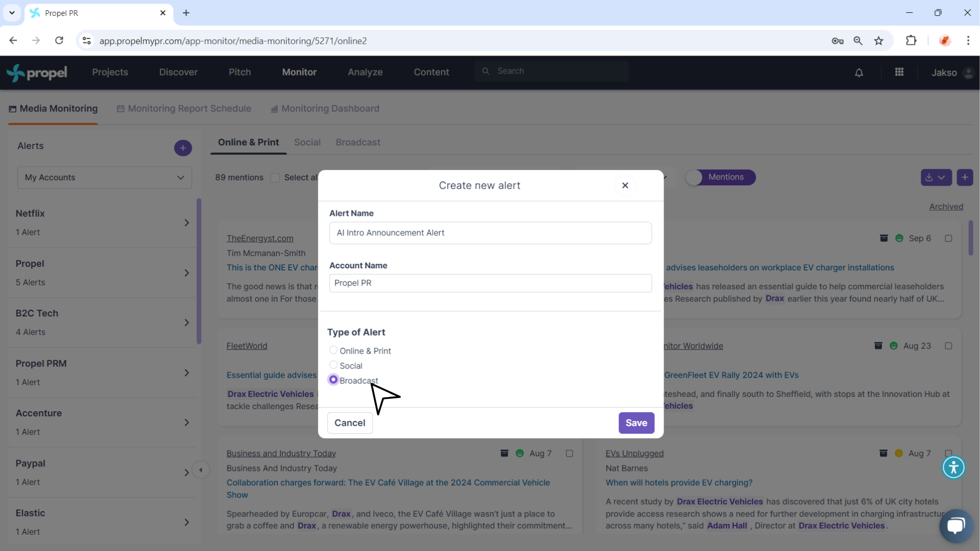This screenshot has width=980, height=551.
Task: Open the EVs Unplugged source link
Action: 634,453
